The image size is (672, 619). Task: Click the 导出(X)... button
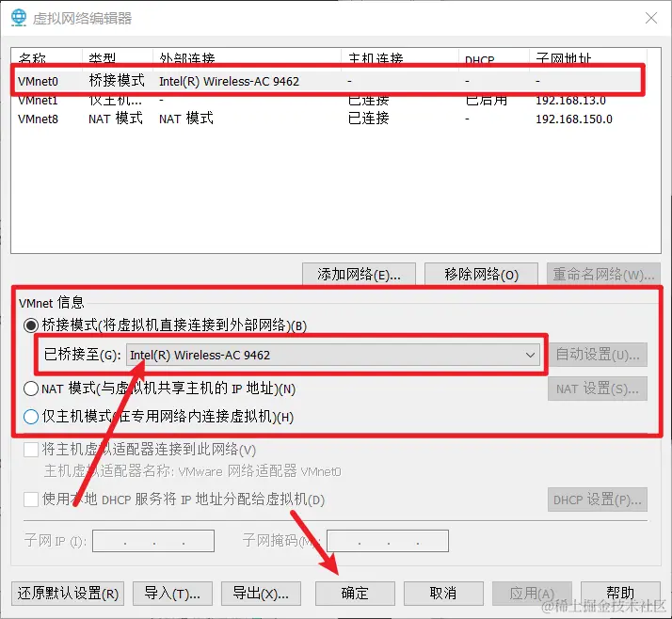[x=261, y=594]
